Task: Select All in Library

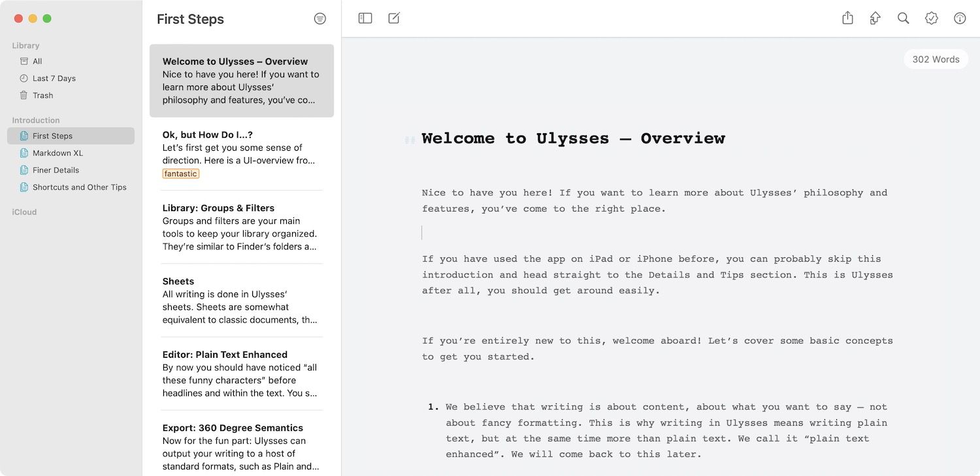Action: [37, 61]
